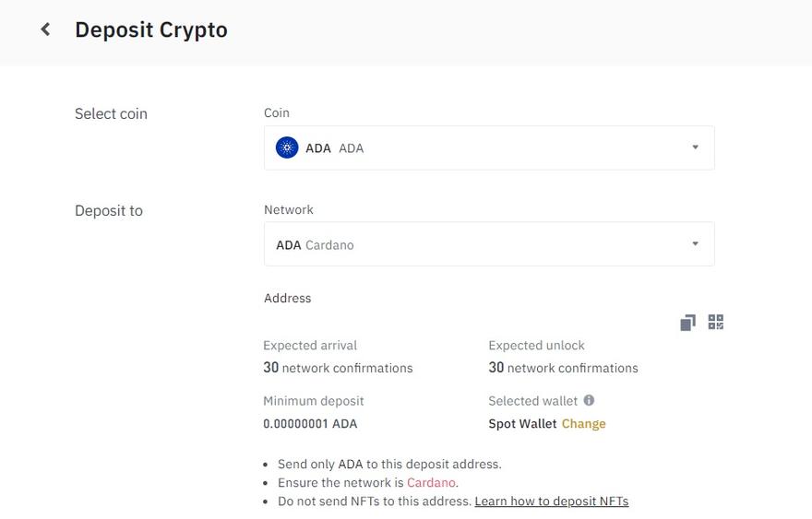
Task: Click the minimum deposit amount 0.00000001 ADA
Action: [x=310, y=424]
